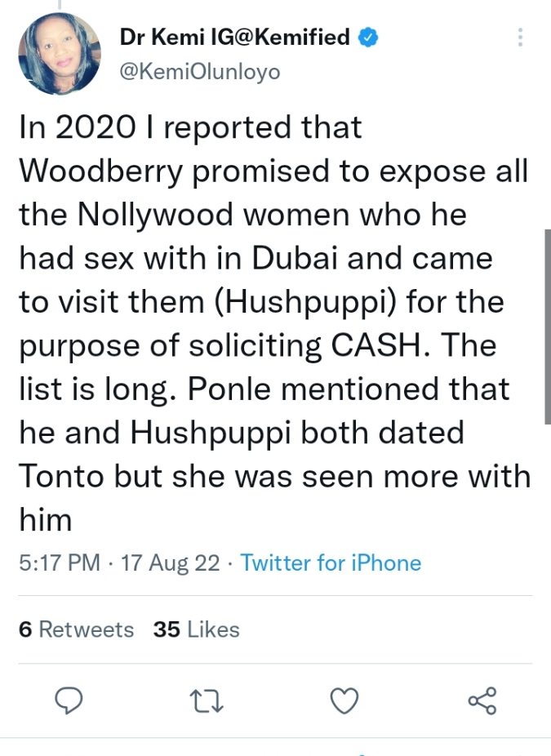The width and height of the screenshot is (551, 756).
Task: Like this tweet with the heart icon
Action: coord(344,700)
